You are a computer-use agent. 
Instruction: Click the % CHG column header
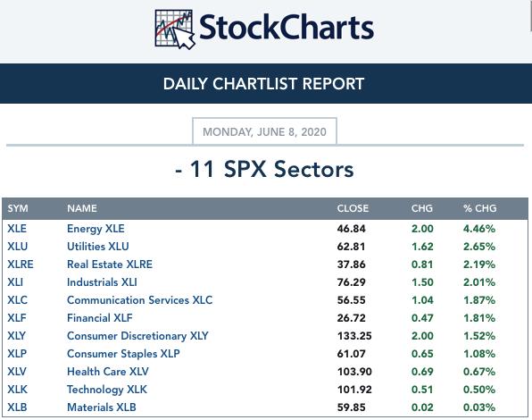[479, 208]
